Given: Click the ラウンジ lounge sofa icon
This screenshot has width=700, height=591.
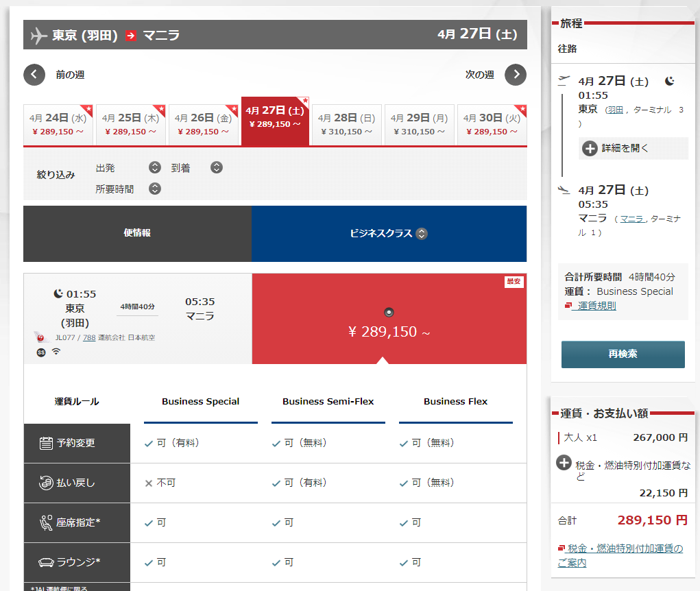Looking at the screenshot, I should pos(46,562).
